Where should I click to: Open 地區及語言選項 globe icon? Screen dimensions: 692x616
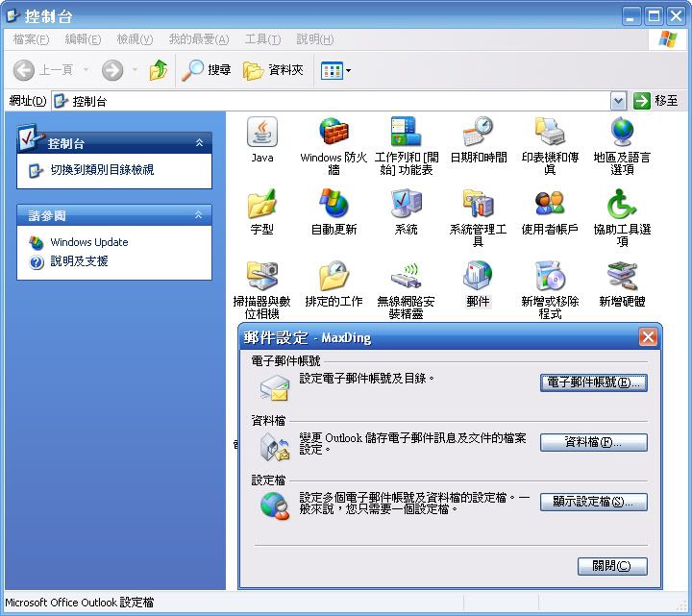pyautogui.click(x=622, y=133)
